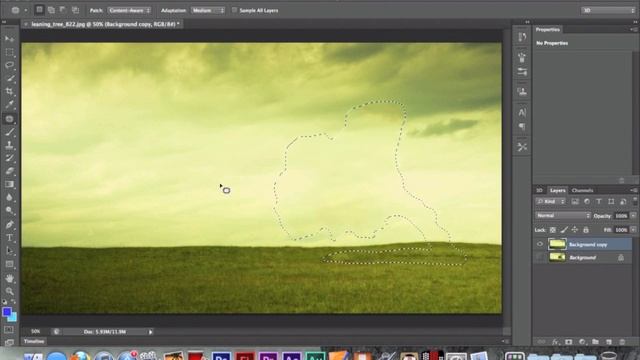This screenshot has width=640, height=360.
Task: Show the Background layer
Action: (540, 257)
